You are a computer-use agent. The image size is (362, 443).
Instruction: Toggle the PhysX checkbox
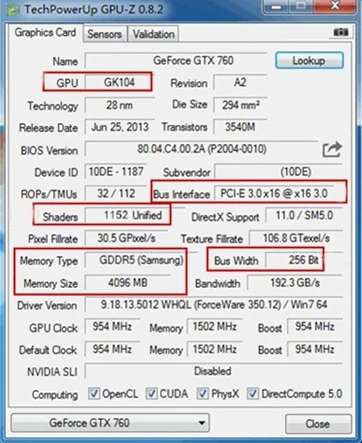(x=203, y=393)
